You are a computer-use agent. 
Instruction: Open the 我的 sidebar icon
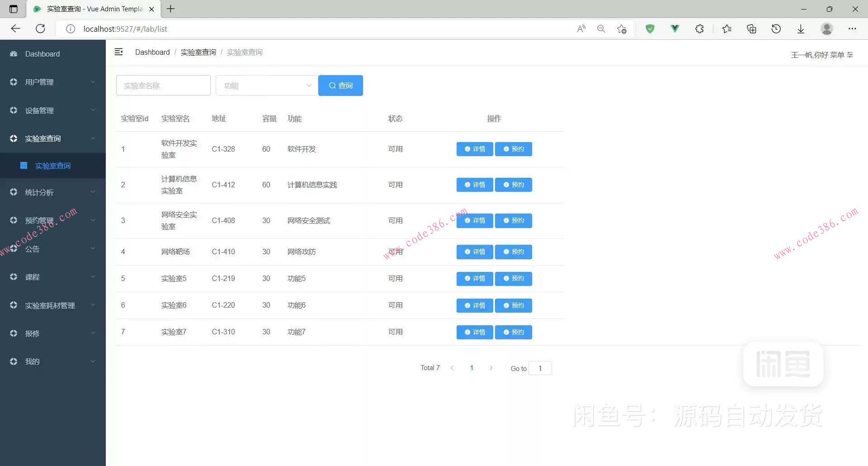[x=13, y=361]
